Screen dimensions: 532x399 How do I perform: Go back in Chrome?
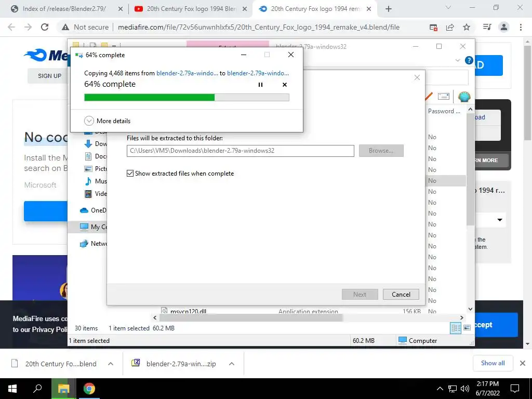11,27
